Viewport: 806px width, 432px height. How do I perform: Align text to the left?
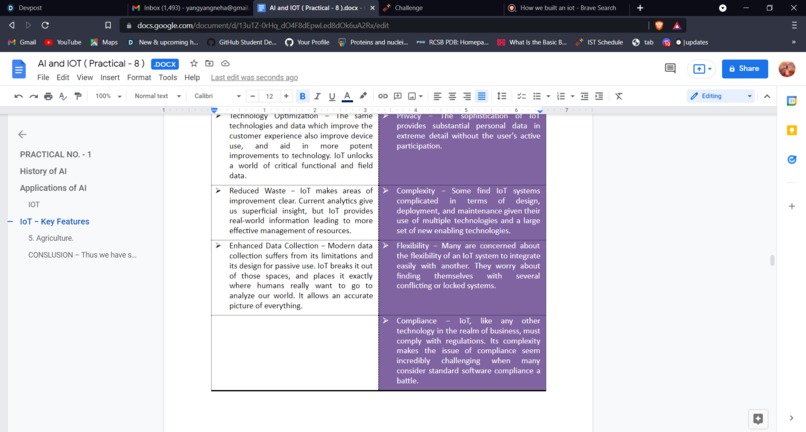coord(437,96)
